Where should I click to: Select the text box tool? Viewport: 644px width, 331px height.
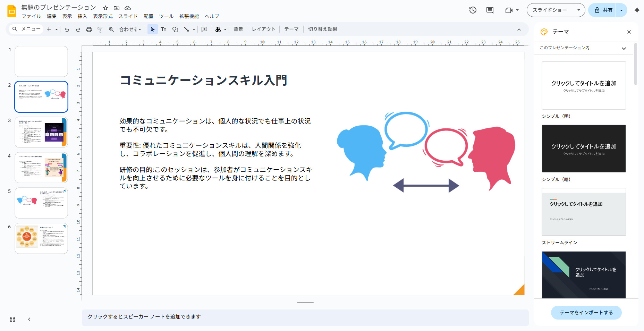(163, 29)
